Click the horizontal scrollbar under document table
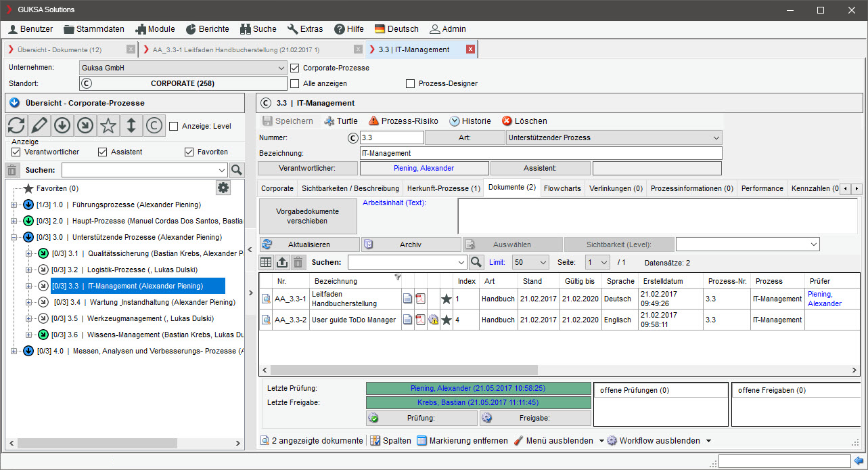Screen dimensions: 868x470 (404, 370)
